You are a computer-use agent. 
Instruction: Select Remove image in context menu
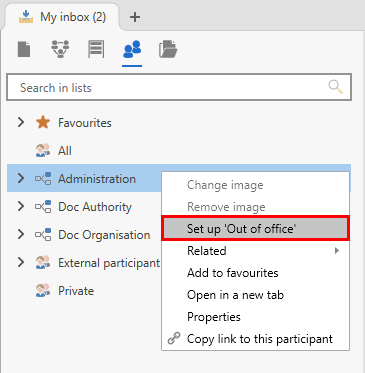(x=255, y=207)
